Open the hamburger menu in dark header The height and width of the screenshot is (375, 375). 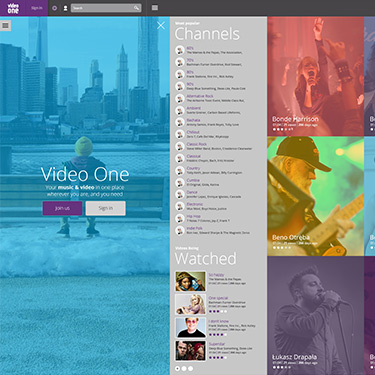(x=155, y=8)
